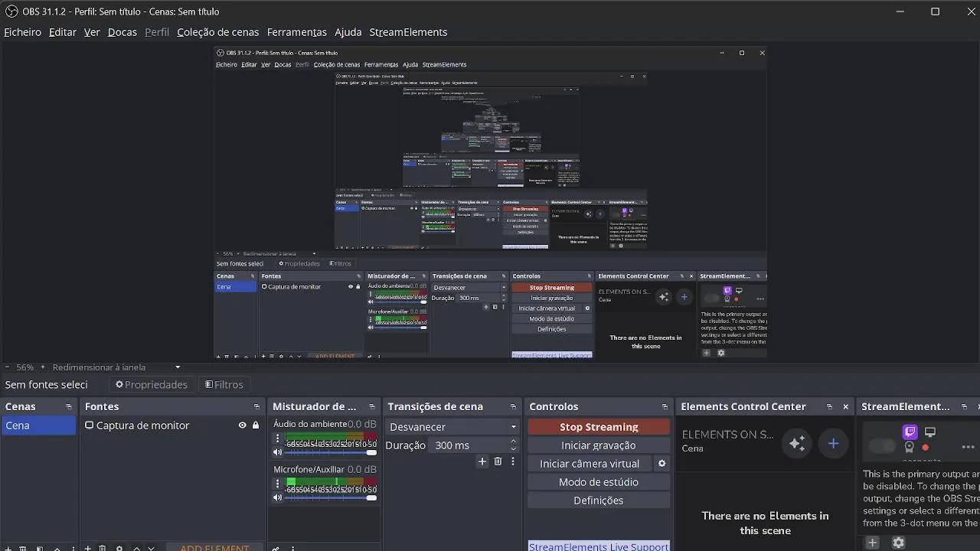Screen dimensions: 980x551
Task: Open the Redimensionar à janela dropdown
Action: (116, 367)
